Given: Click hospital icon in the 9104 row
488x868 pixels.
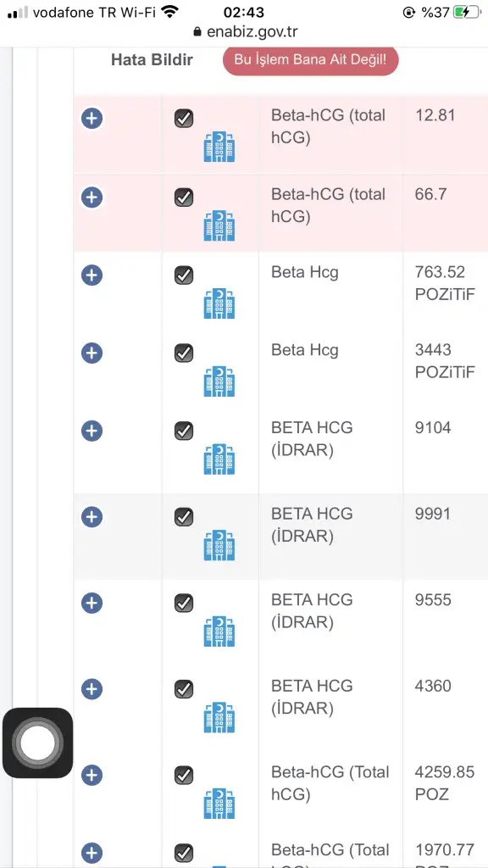Looking at the screenshot, I should click(219, 459).
